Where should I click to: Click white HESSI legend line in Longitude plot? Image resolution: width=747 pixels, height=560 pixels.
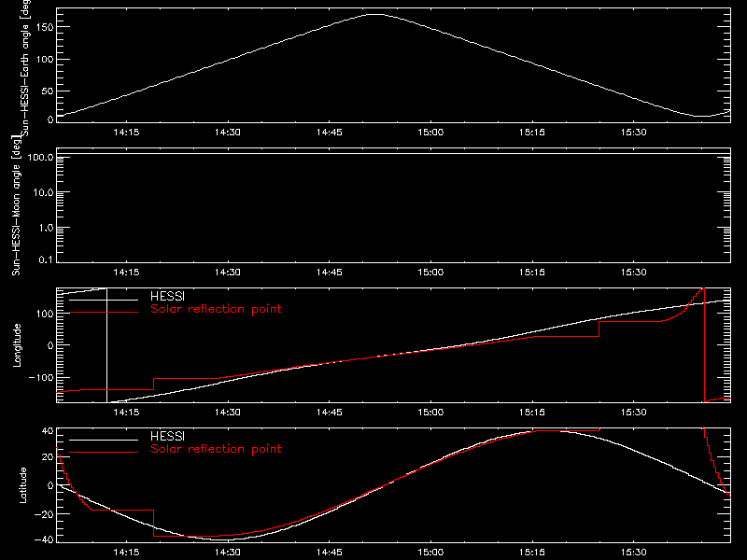(x=104, y=300)
